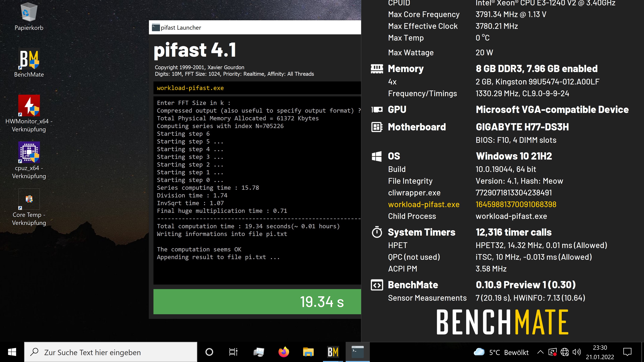Click 'The computation seems OK' line
The height and width of the screenshot is (362, 644).
click(199, 249)
